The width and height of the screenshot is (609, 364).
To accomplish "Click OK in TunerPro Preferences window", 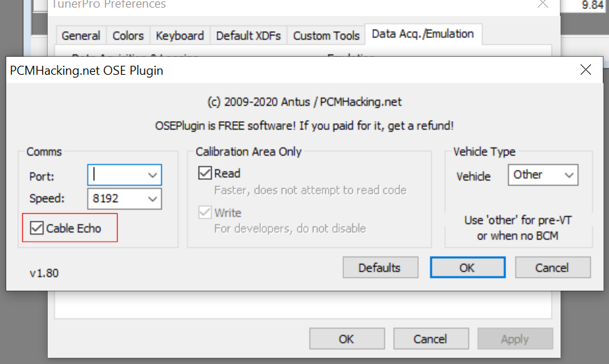I will (x=347, y=339).
